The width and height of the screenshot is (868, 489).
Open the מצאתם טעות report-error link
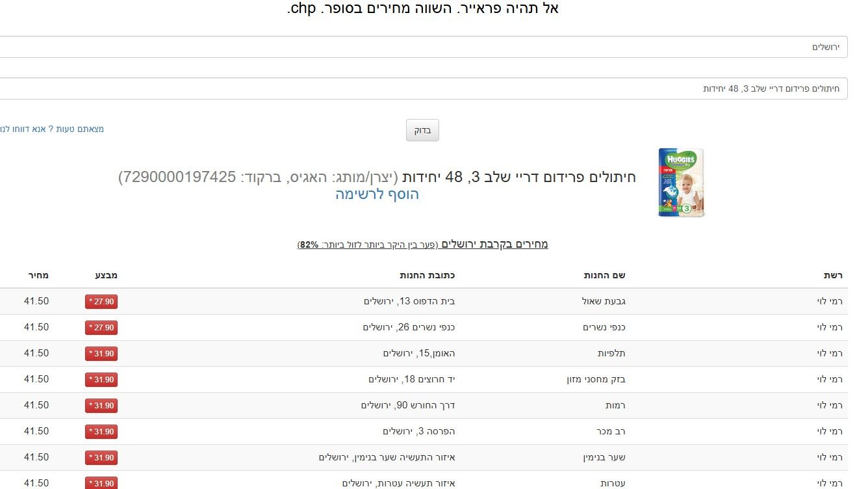pos(52,129)
